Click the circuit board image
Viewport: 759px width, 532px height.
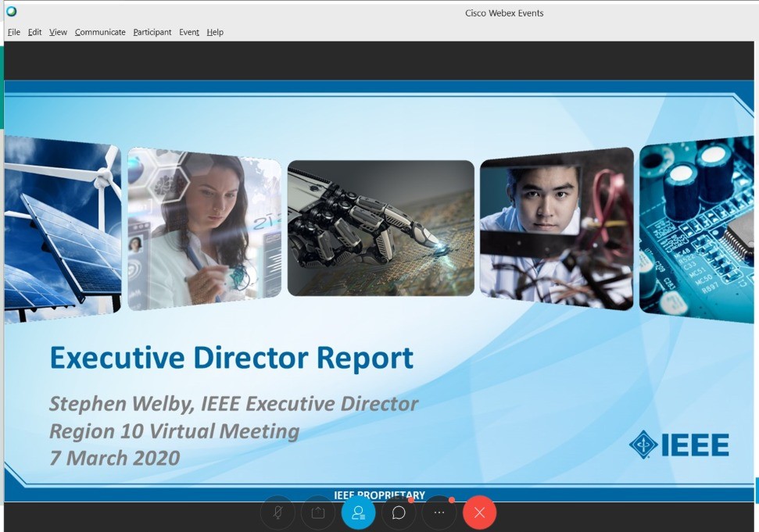tap(696, 229)
